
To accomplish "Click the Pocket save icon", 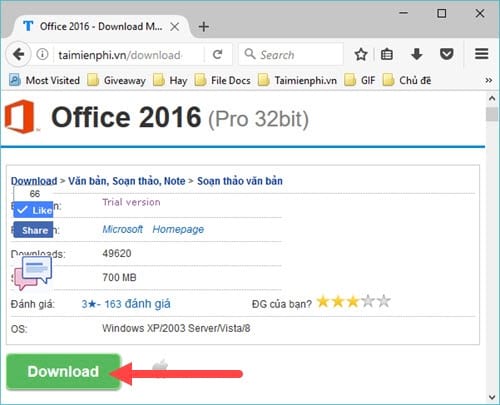I will tap(446, 54).
